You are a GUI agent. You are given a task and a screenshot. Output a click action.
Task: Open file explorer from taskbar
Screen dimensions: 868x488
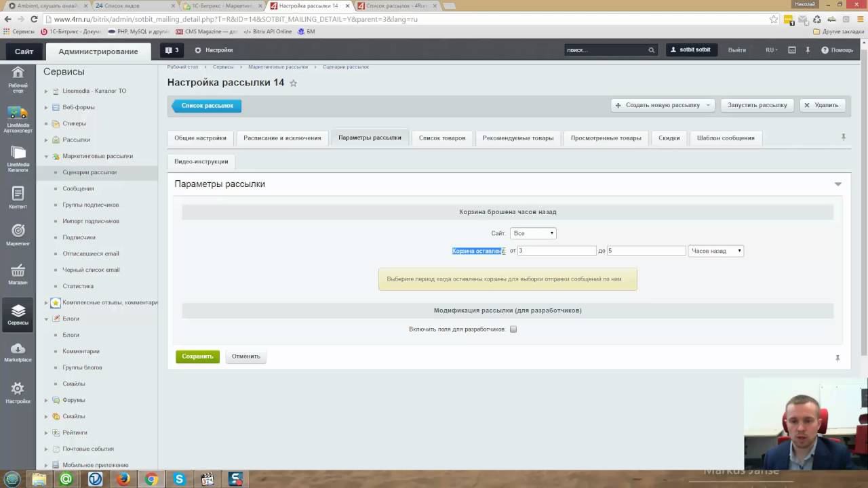click(x=39, y=479)
